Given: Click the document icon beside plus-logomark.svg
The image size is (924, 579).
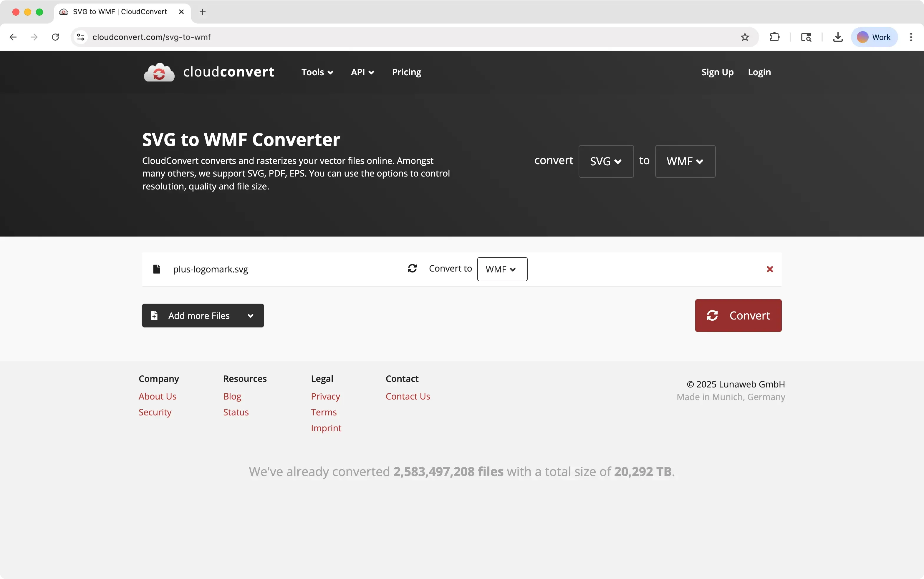Looking at the screenshot, I should click(x=157, y=269).
